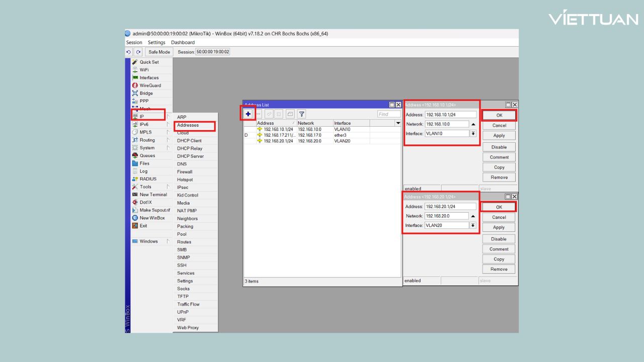This screenshot has width=644, height=362.
Task: Click the undo arrow in the top toolbar
Action: click(x=129, y=52)
